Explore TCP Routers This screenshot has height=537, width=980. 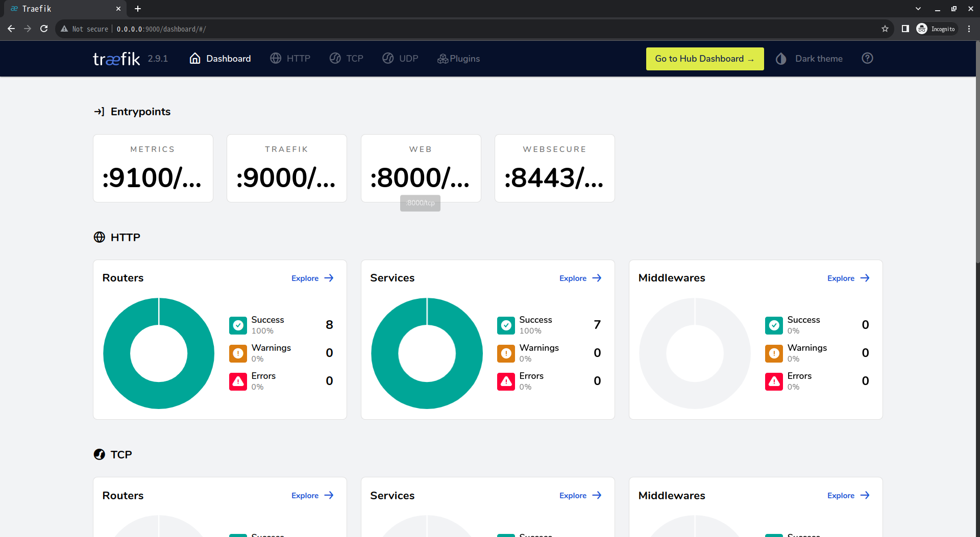tap(312, 495)
